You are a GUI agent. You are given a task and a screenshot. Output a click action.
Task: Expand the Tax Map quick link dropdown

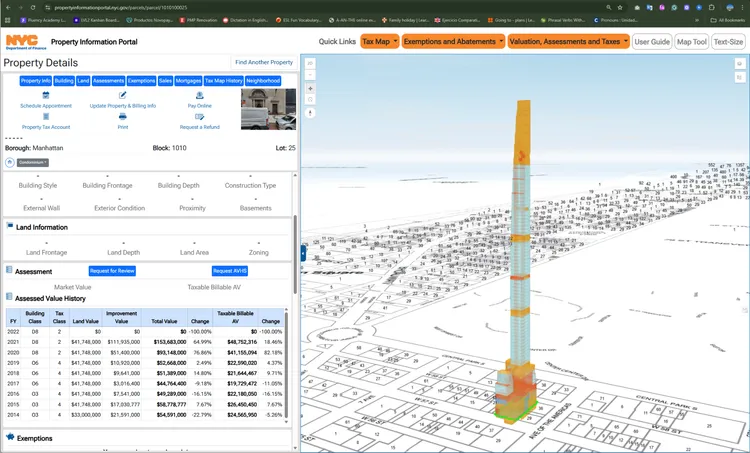(x=380, y=41)
